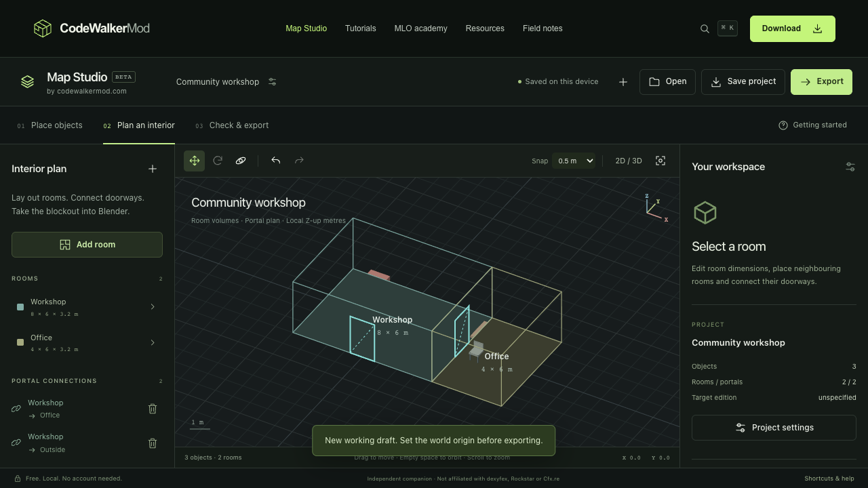Click the "unspecified" Target edition value

click(837, 398)
